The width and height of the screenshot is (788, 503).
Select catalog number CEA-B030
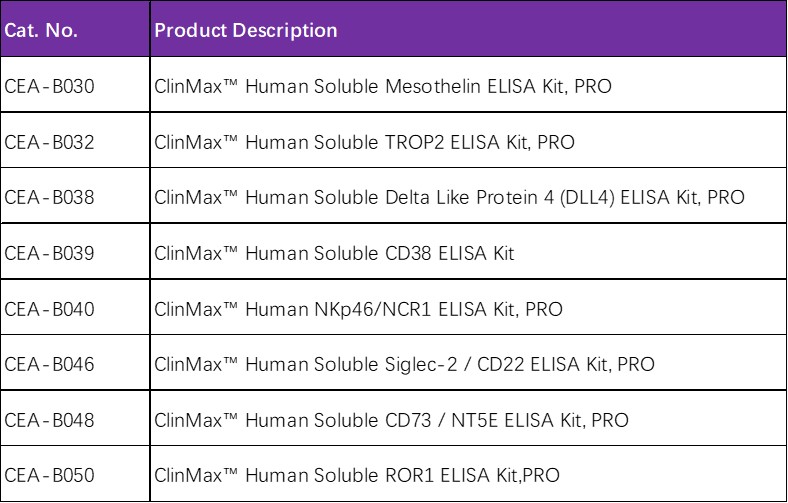pyautogui.click(x=49, y=86)
